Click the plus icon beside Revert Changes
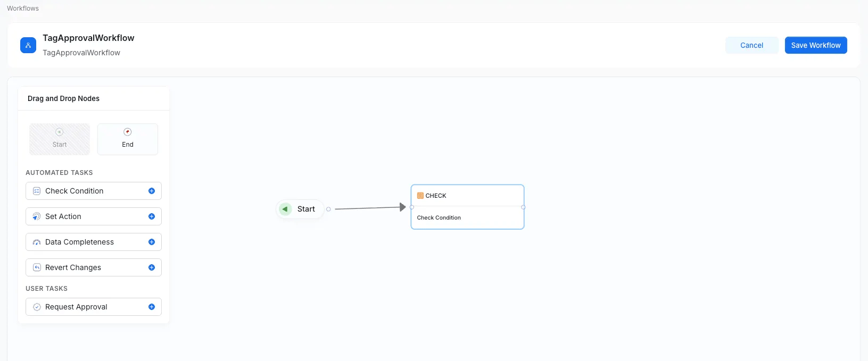Screen dimensions: 868x361 coord(152,267)
